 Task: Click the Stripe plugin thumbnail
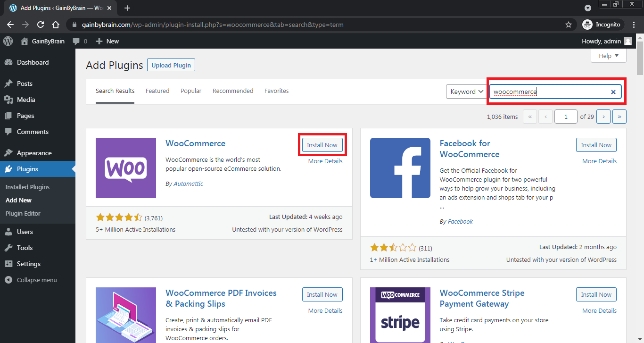(x=400, y=315)
